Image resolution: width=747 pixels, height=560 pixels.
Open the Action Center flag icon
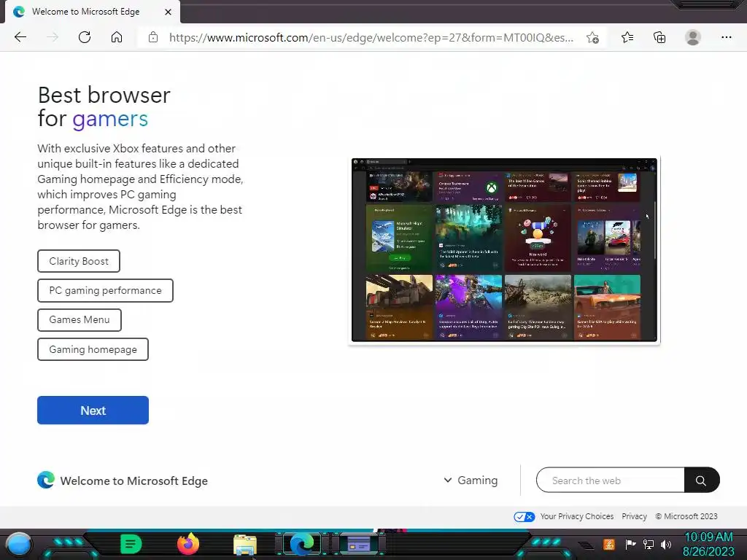click(630, 544)
